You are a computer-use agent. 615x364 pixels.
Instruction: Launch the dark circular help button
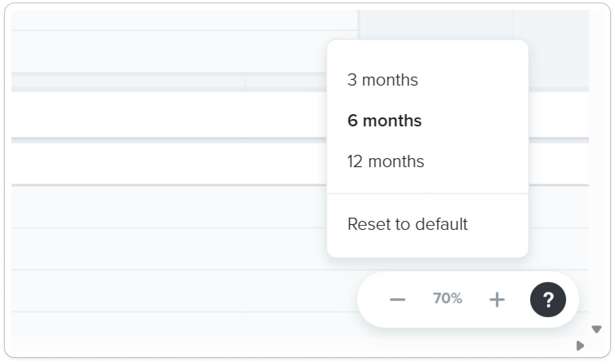548,300
